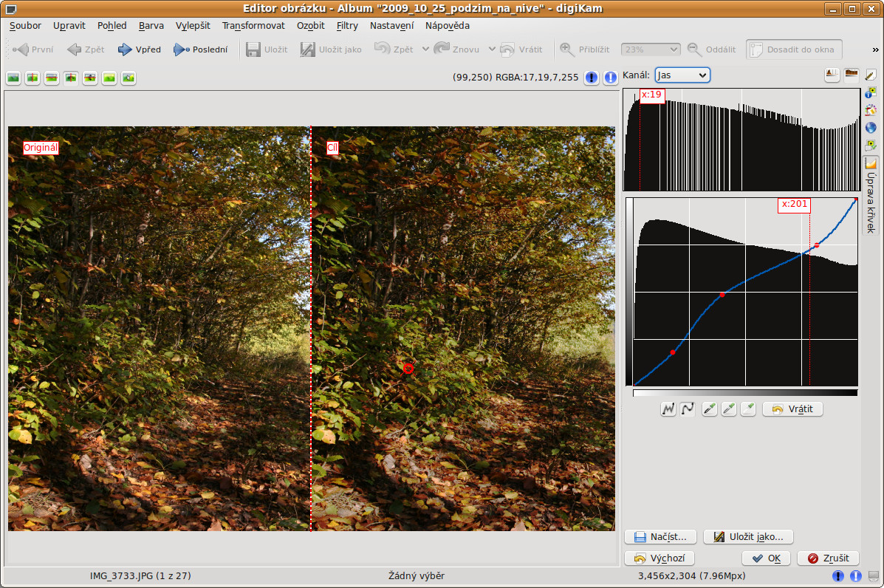Open the Globe geolocation sidebar tab
This screenshot has width=884, height=588.
coord(871,128)
